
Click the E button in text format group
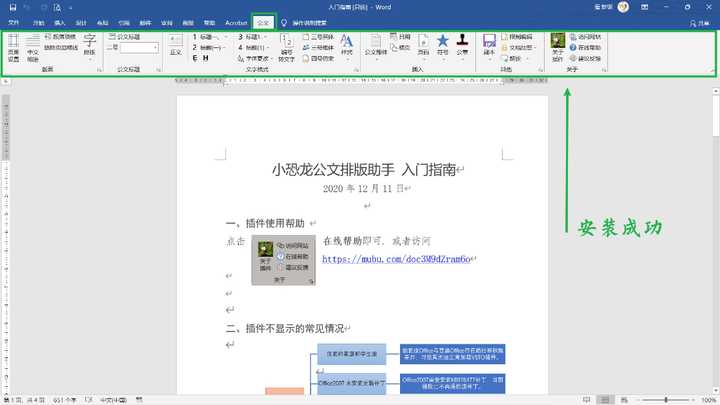195,58
